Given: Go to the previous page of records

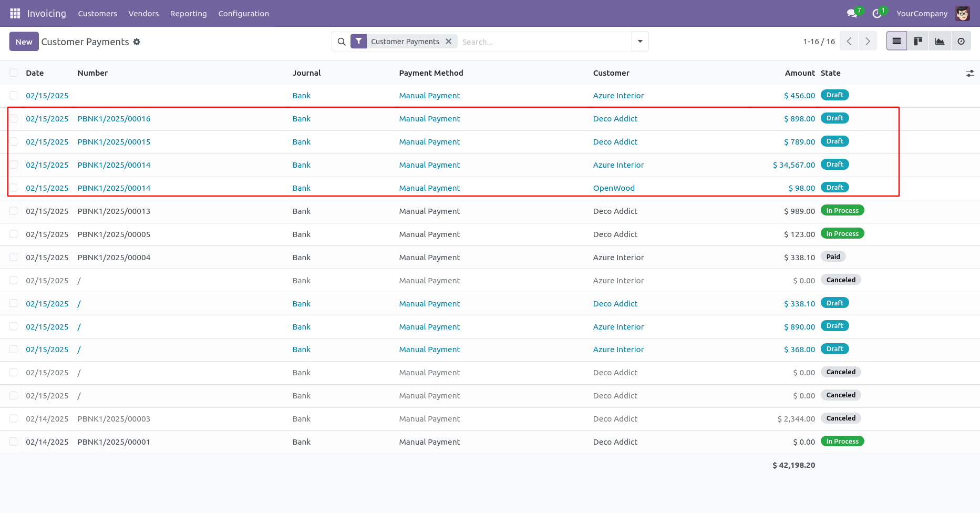Looking at the screenshot, I should [849, 41].
